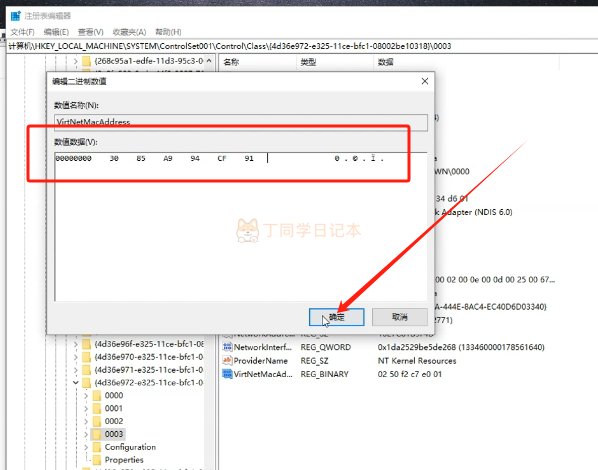This screenshot has height=470, width=598.
Task: Click the VirtNetMacAd... binary value icon
Action: pos(227,374)
